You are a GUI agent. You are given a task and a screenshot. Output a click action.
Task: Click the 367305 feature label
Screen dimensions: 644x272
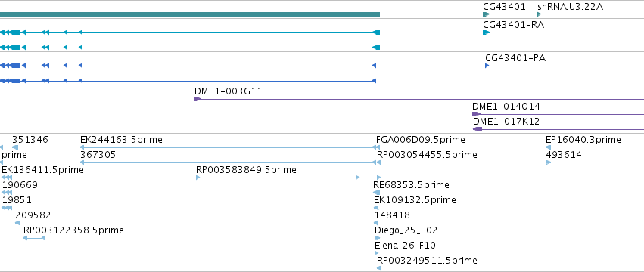click(98, 155)
